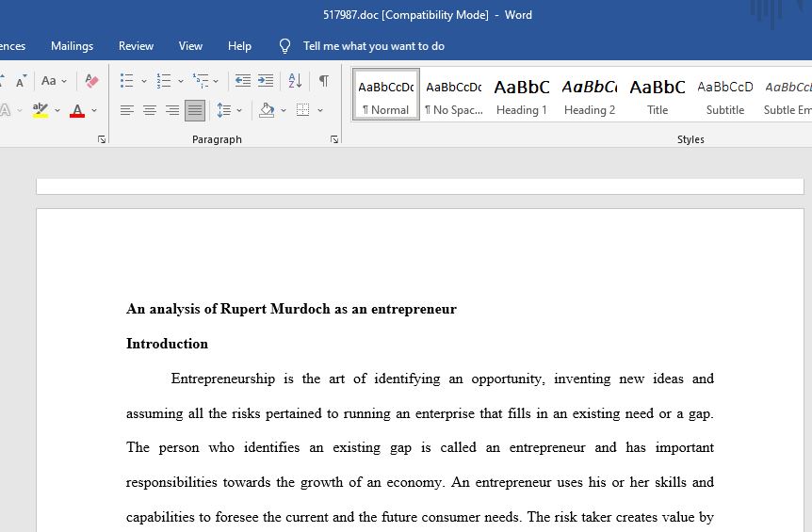The image size is (812, 532).
Task: Click the Shrink Font size icon
Action: (x=21, y=81)
